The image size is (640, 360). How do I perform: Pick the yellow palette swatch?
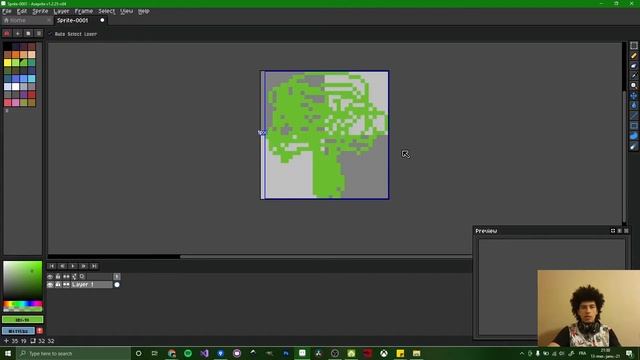click(8, 62)
